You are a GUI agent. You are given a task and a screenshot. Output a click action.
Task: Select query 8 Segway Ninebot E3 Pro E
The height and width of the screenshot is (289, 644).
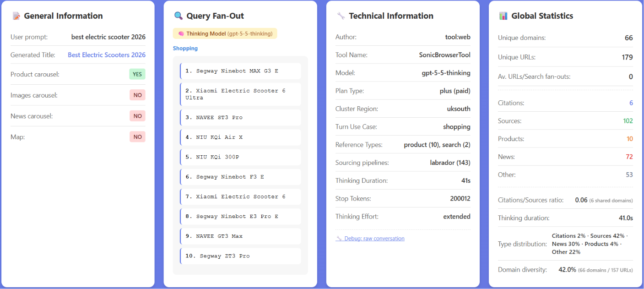point(240,216)
